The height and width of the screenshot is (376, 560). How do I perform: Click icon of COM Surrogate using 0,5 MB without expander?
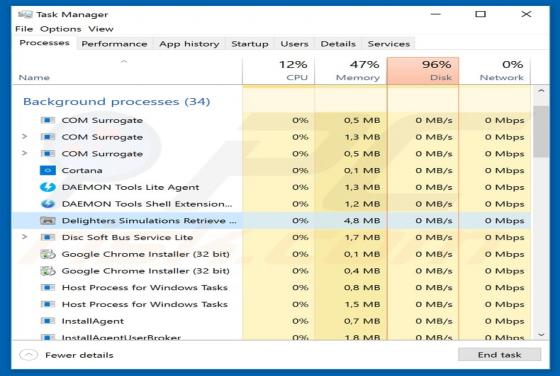point(48,120)
